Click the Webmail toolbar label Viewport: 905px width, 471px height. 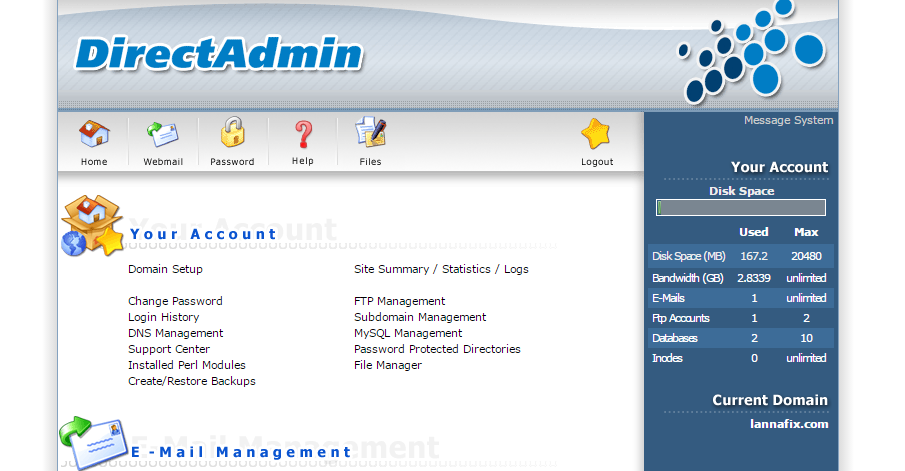point(163,162)
